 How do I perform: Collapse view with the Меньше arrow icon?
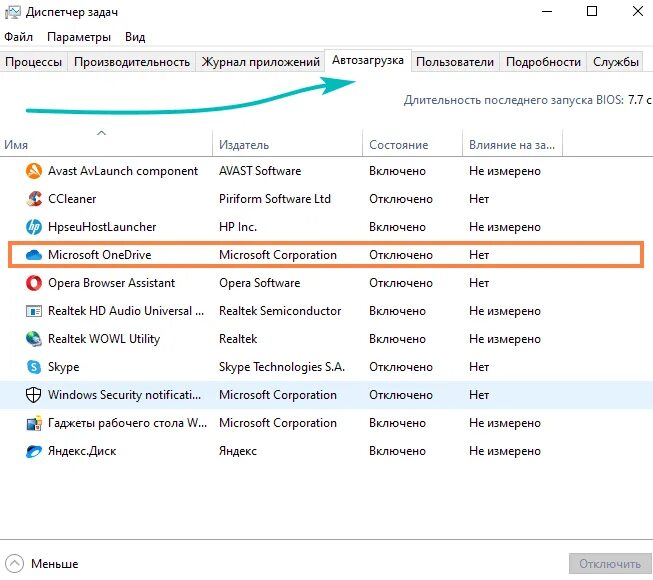(15, 564)
